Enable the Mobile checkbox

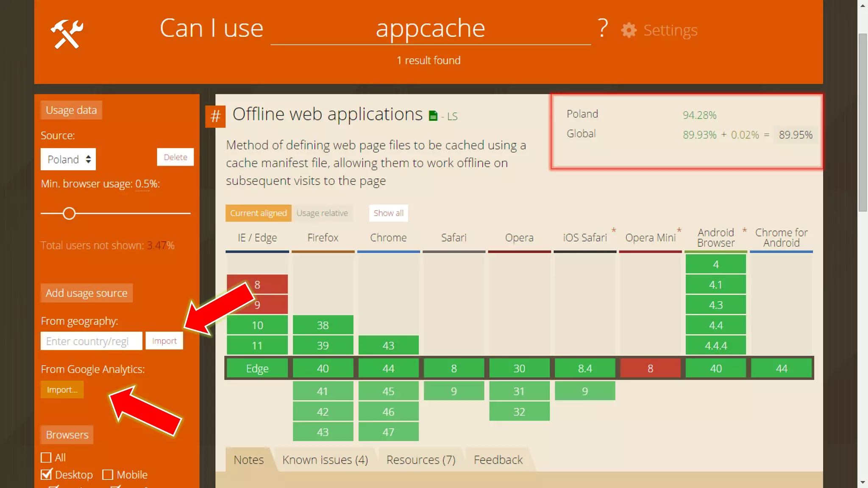pyautogui.click(x=108, y=474)
